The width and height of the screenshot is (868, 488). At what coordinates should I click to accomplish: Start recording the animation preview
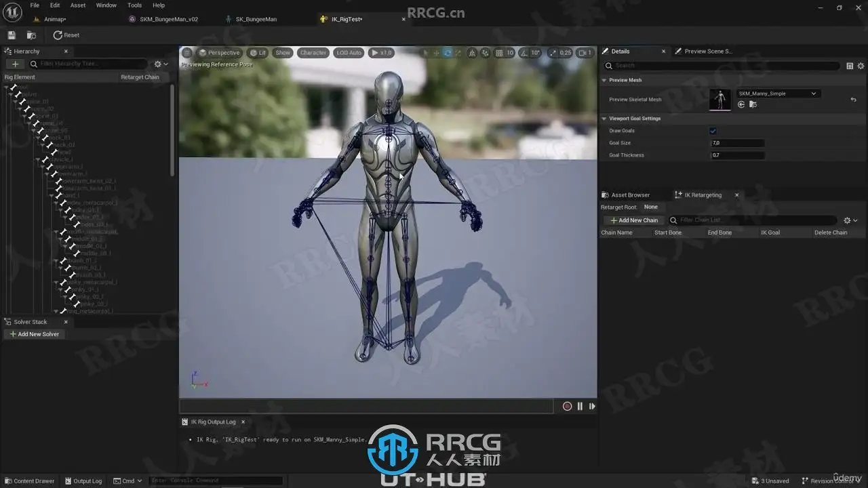[567, 407]
